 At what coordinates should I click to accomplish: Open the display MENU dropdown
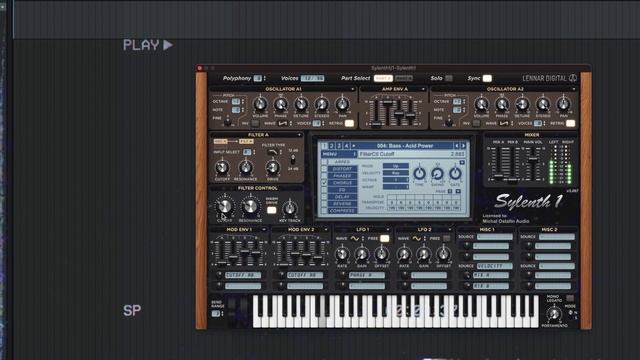point(340,154)
